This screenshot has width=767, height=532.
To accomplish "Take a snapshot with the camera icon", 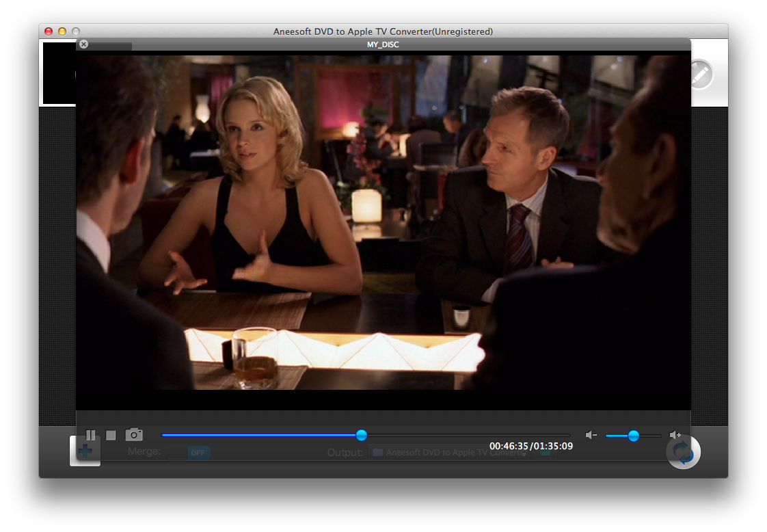I will point(134,435).
